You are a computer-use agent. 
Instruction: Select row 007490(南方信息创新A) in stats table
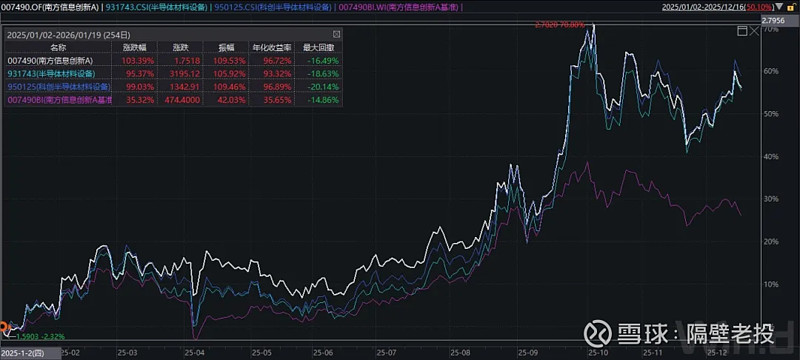[x=173, y=61]
